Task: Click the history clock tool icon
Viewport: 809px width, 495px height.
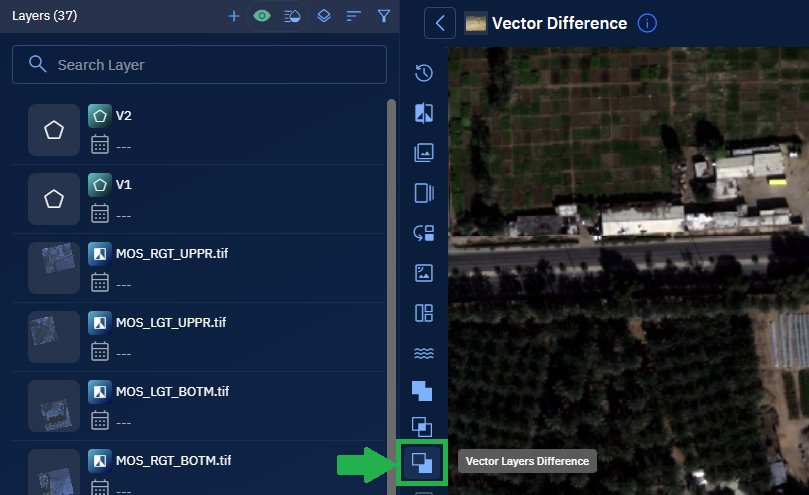Action: pos(424,73)
